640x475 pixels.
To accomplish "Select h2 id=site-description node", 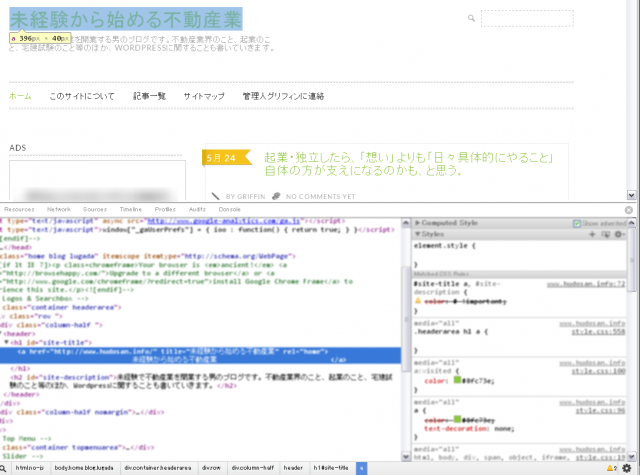I will [200, 381].
